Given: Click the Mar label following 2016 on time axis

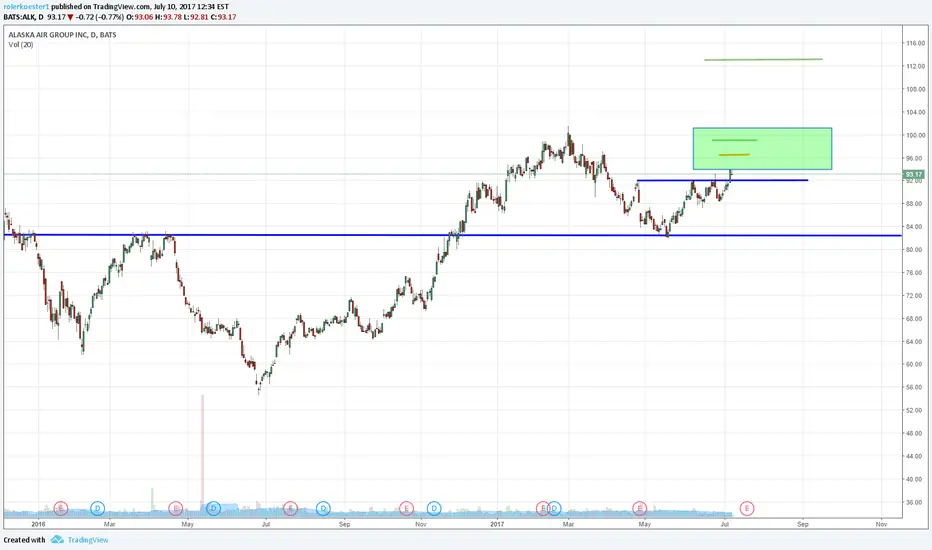Looking at the screenshot, I should click(x=109, y=524).
